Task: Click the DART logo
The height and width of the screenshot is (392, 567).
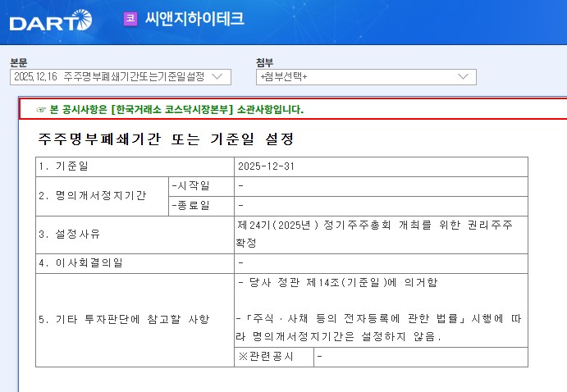Action: (x=51, y=20)
